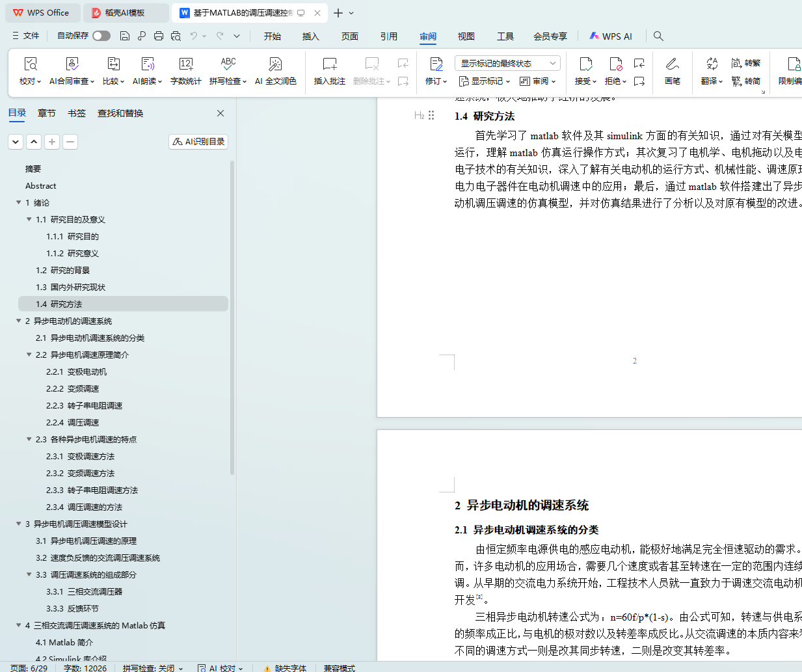Collapse the '2.2 异步电机调速原理简介' outline node

click(x=29, y=355)
